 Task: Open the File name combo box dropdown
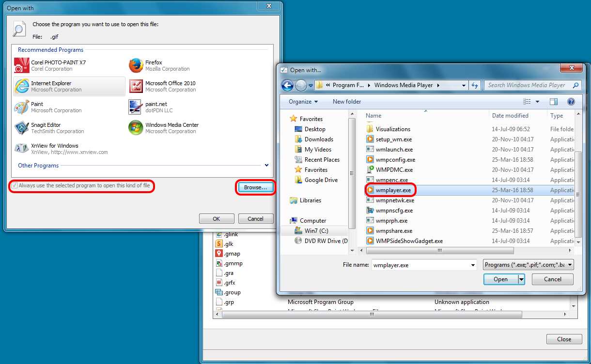coord(473,265)
